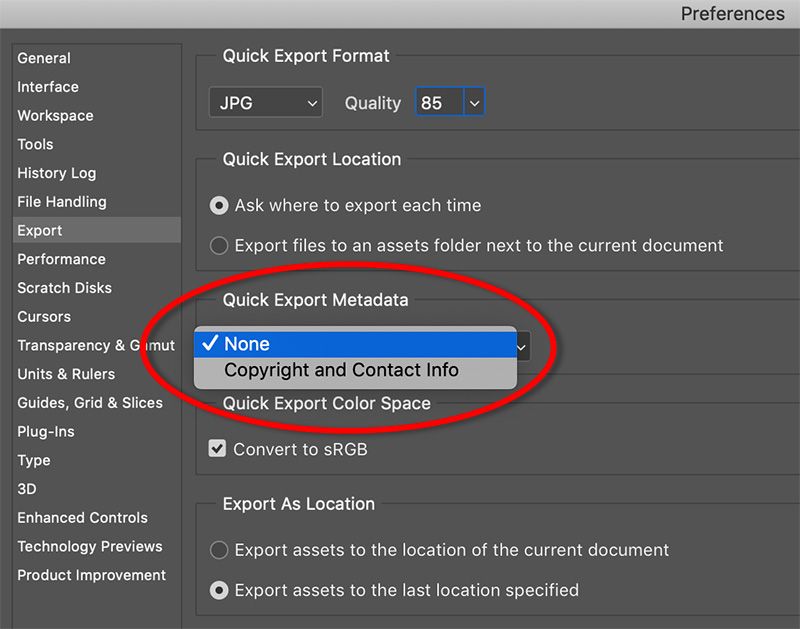Image resolution: width=800 pixels, height=629 pixels.
Task: Enable Convert to sRGB
Action: pyautogui.click(x=217, y=449)
